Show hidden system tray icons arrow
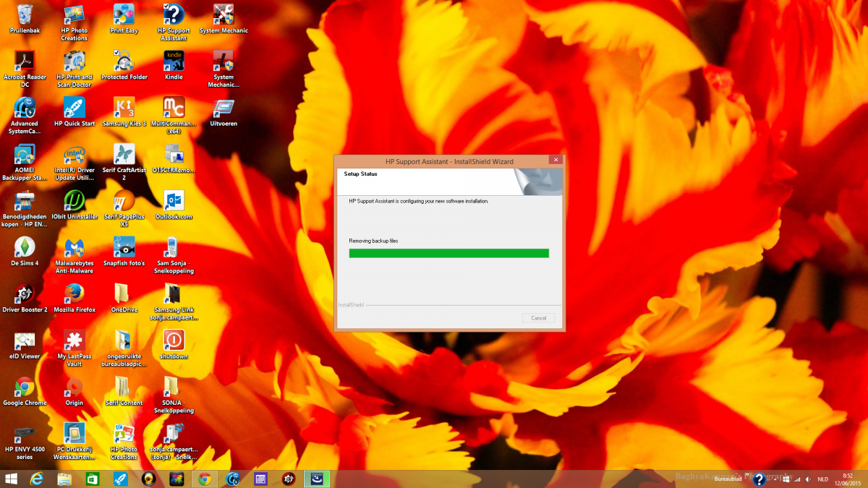 click(x=775, y=479)
